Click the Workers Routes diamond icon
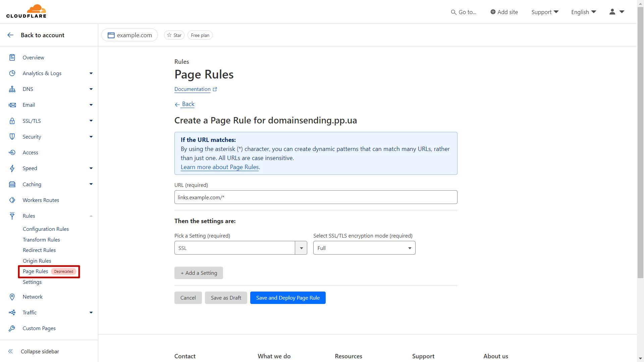Viewport: 644px width, 362px height. tap(12, 200)
